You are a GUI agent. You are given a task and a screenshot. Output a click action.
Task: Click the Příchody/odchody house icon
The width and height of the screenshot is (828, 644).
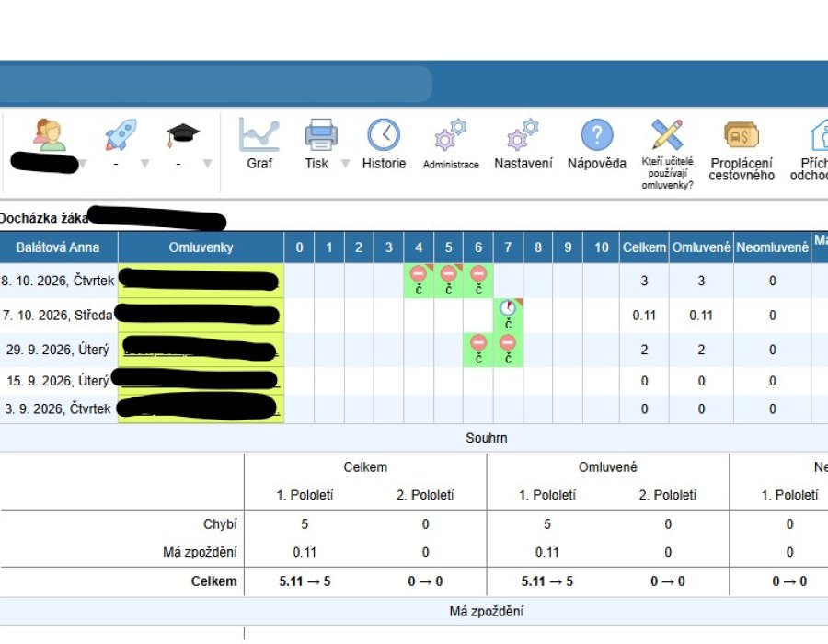point(819,135)
